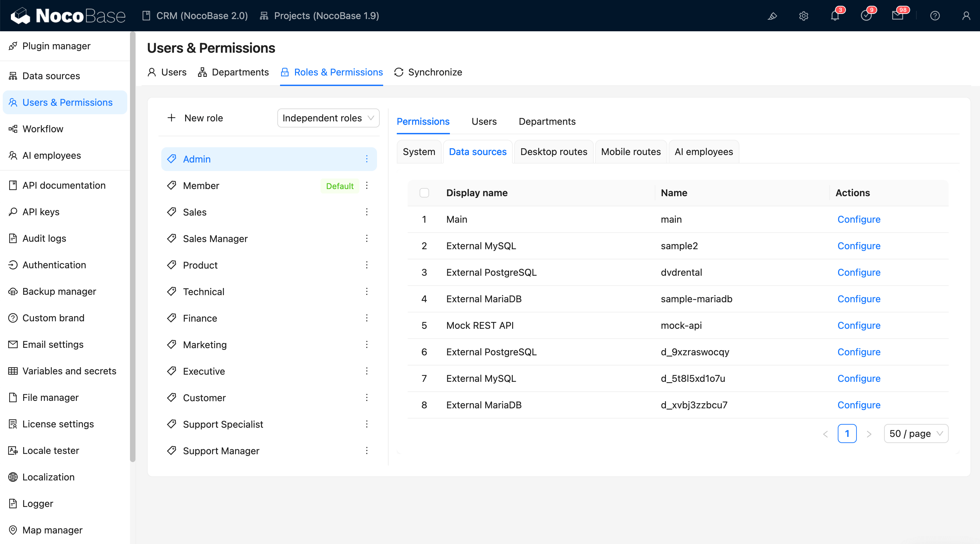Open the Admin role actions menu
The image size is (980, 544).
pyautogui.click(x=367, y=159)
